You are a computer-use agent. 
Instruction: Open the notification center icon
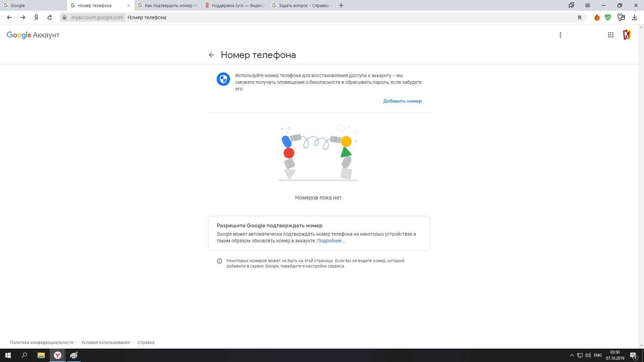633,355
